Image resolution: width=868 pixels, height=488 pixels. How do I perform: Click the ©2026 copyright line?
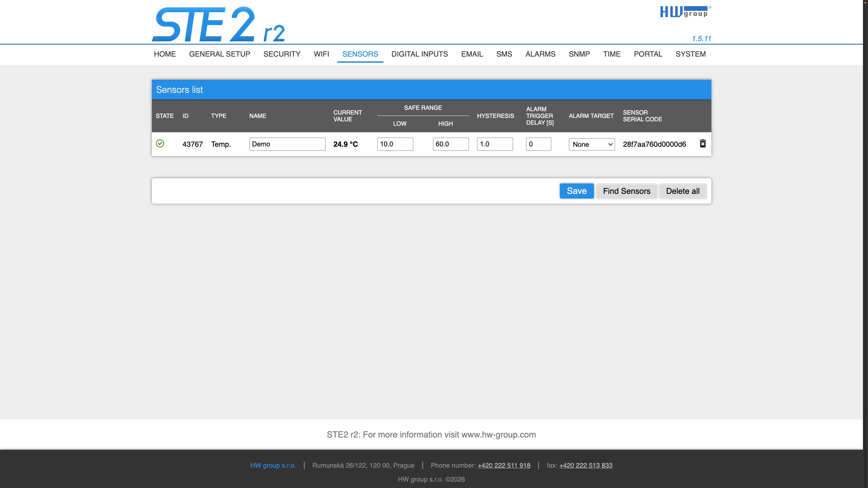pyautogui.click(x=431, y=479)
